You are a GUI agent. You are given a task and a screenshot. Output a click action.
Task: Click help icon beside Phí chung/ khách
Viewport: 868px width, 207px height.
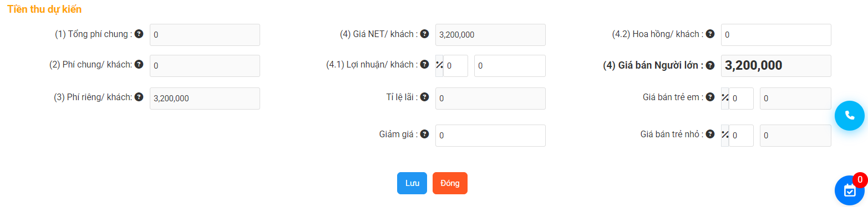pyautogui.click(x=139, y=64)
